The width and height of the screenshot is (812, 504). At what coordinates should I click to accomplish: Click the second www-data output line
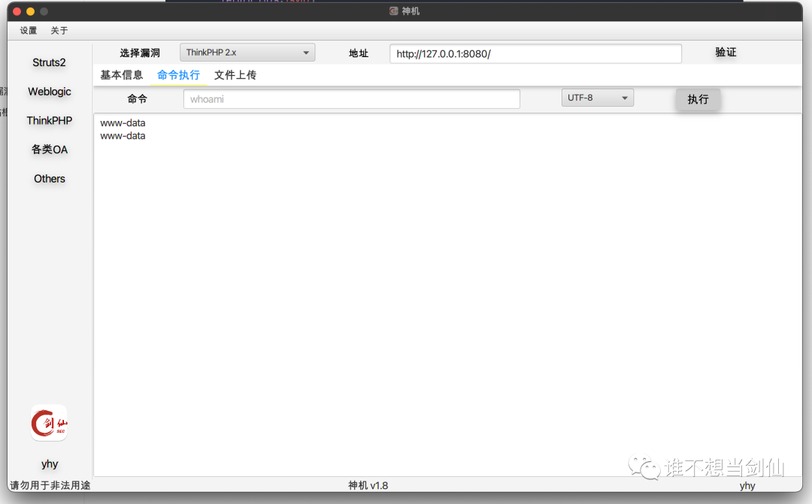coord(123,136)
